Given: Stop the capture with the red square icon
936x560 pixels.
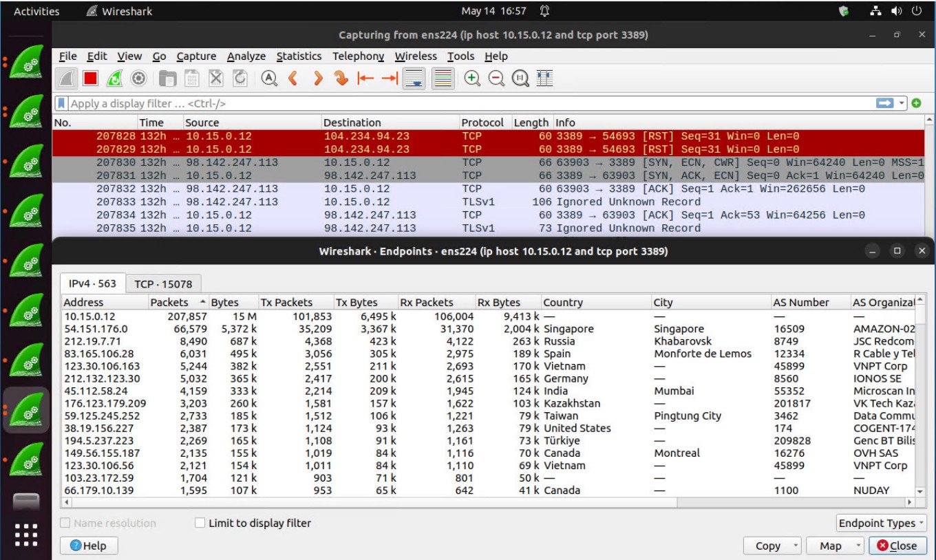Looking at the screenshot, I should coord(91,78).
